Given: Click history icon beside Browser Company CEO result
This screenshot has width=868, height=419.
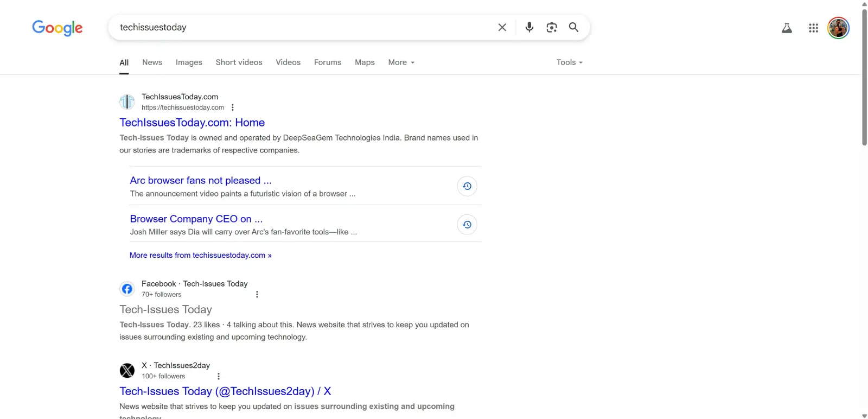Looking at the screenshot, I should [x=467, y=225].
